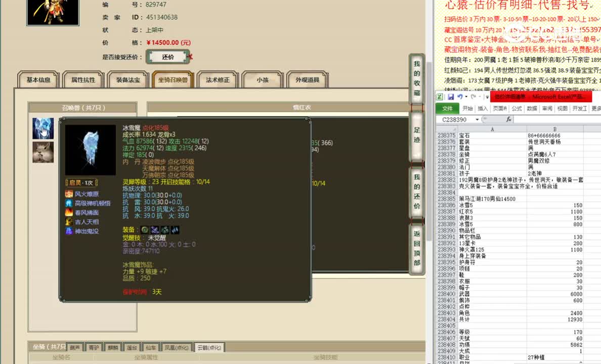Click the Excel application icon in title bar
This screenshot has height=364, width=601.
pos(440,97)
